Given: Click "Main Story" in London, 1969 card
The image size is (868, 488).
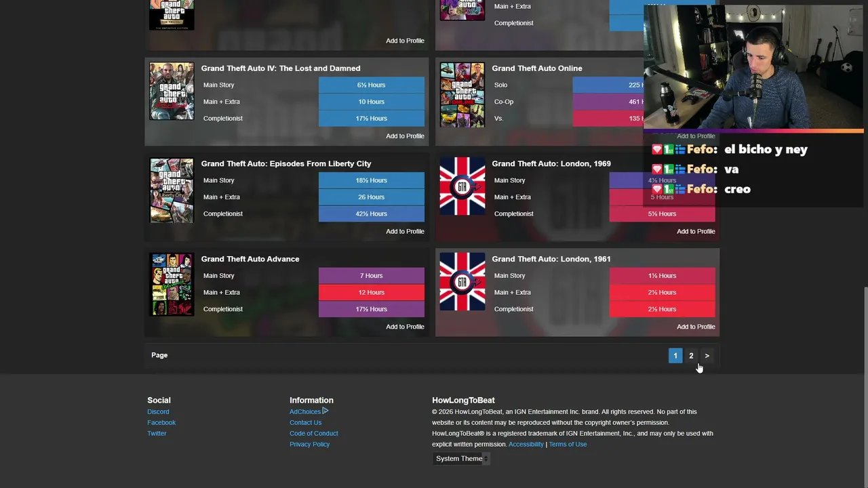Looking at the screenshot, I should click(x=509, y=181).
